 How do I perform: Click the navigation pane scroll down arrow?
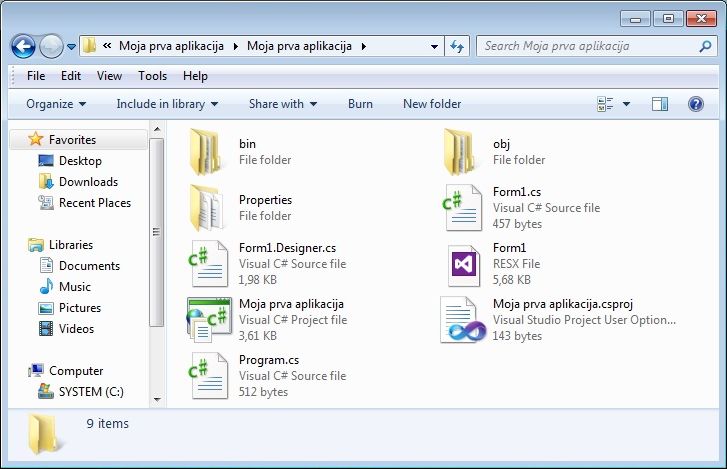[157, 399]
